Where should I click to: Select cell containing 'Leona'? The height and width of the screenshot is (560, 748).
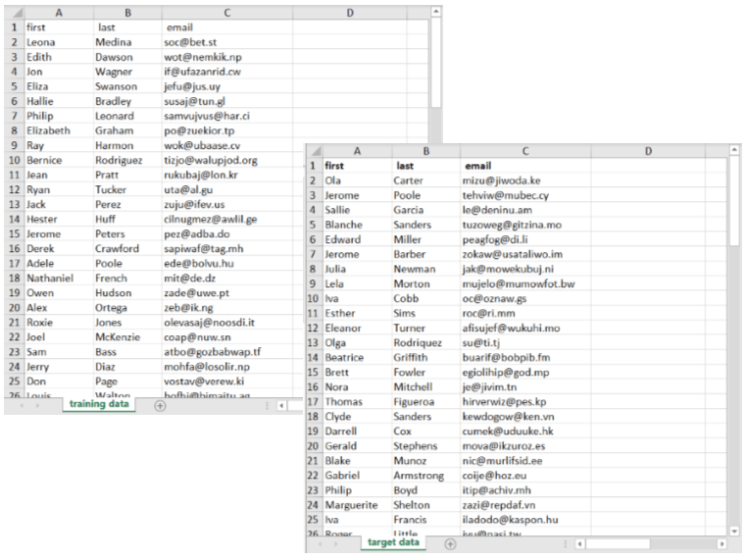(x=59, y=42)
